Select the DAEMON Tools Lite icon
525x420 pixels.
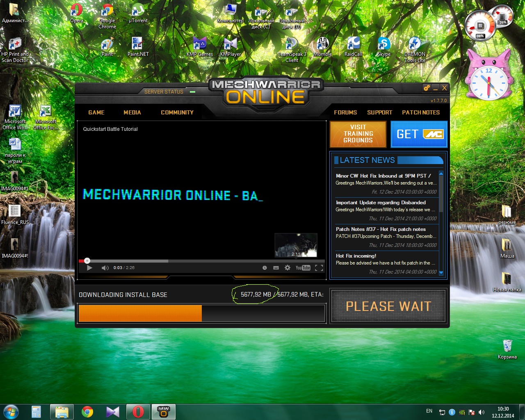tap(415, 49)
